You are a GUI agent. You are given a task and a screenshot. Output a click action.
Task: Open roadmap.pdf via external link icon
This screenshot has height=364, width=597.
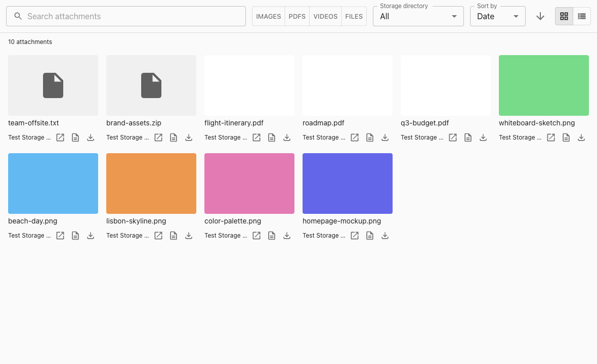point(355,138)
